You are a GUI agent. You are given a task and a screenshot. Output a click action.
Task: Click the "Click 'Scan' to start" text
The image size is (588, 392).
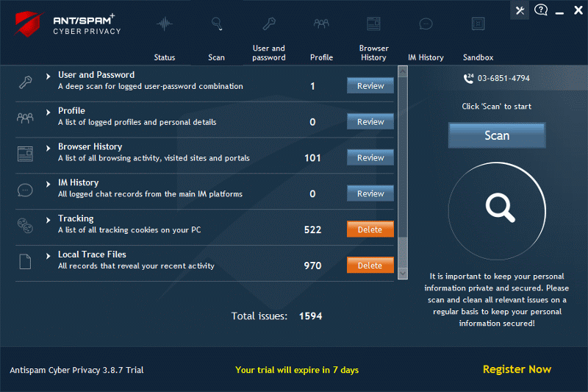click(497, 107)
